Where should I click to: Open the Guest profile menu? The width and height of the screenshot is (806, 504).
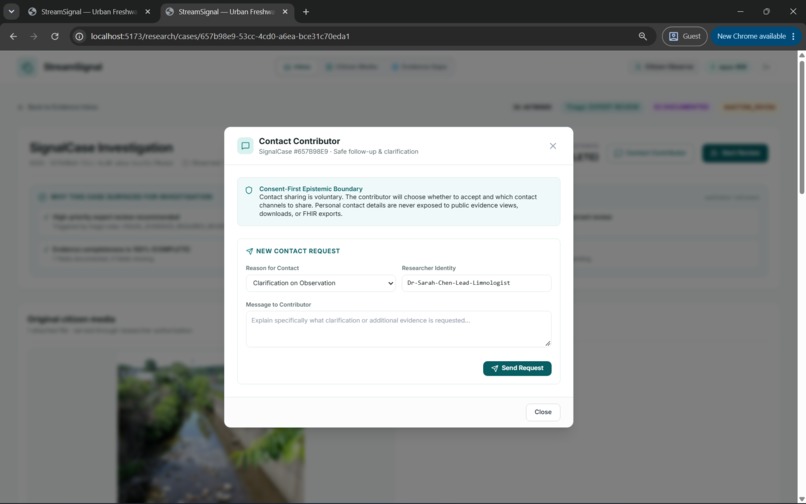tap(684, 37)
